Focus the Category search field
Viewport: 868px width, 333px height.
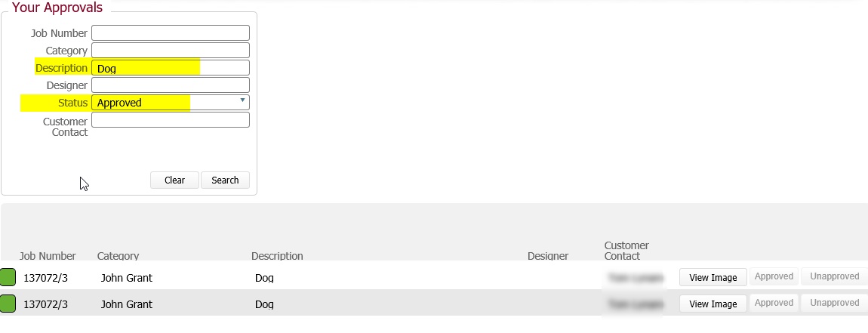coord(170,51)
